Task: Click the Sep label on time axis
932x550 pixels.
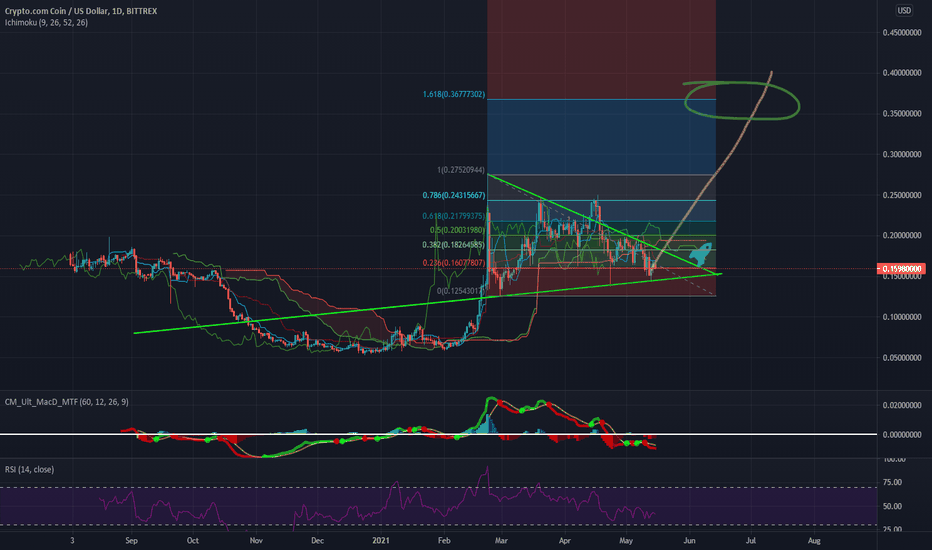Action: (x=131, y=540)
